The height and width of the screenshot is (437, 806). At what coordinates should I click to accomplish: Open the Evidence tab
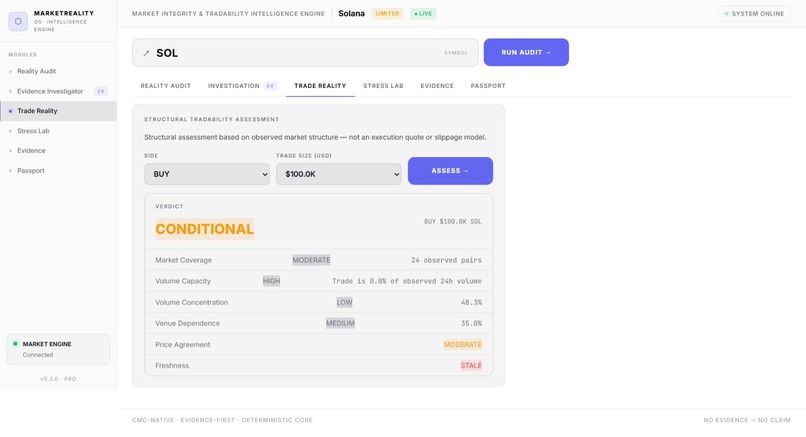[437, 86]
